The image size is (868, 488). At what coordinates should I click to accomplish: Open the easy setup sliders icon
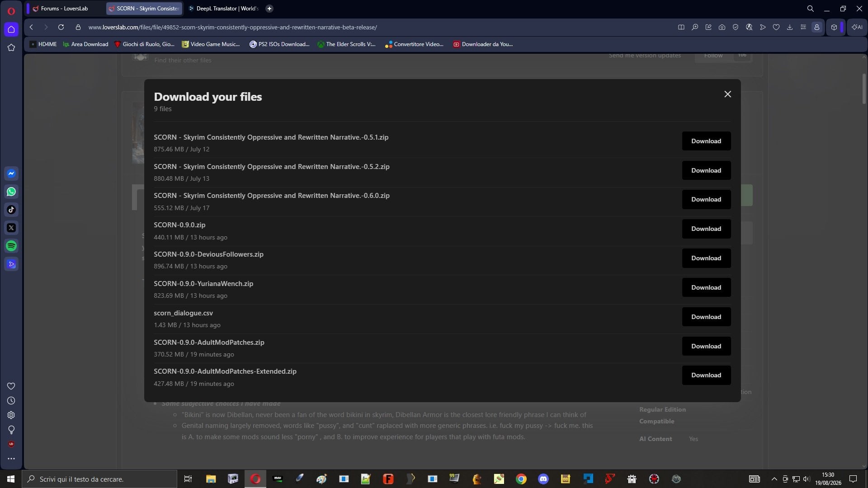[803, 27]
